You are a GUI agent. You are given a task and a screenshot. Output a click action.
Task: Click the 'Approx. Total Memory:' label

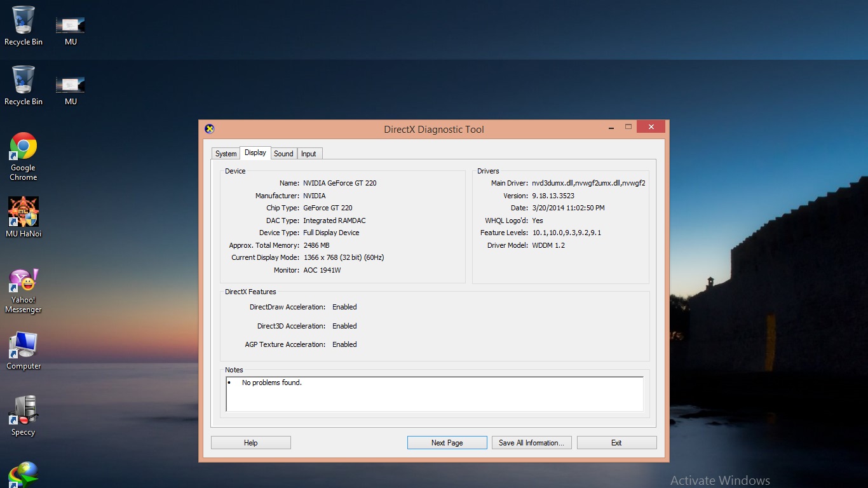tap(264, 245)
